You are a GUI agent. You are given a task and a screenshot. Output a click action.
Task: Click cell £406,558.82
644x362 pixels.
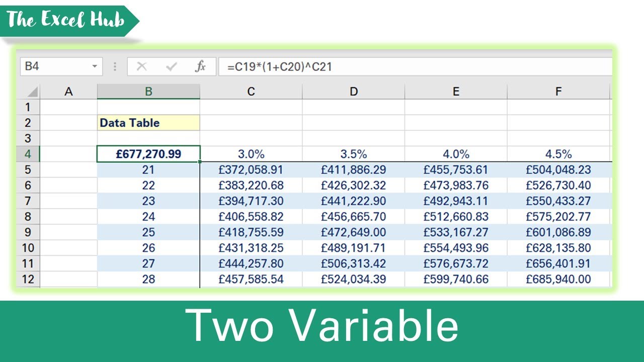pyautogui.click(x=251, y=217)
